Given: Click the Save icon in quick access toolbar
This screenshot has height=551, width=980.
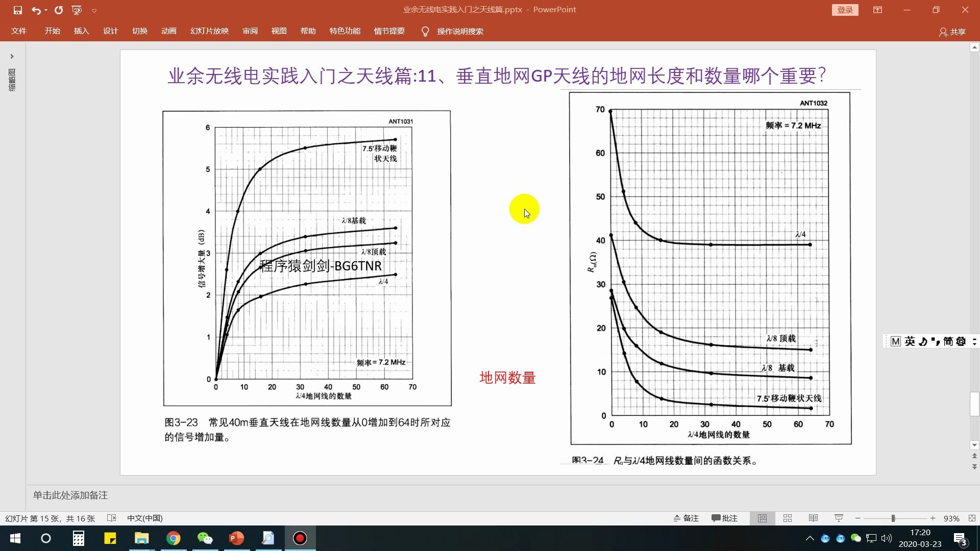Looking at the screenshot, I should (x=18, y=10).
